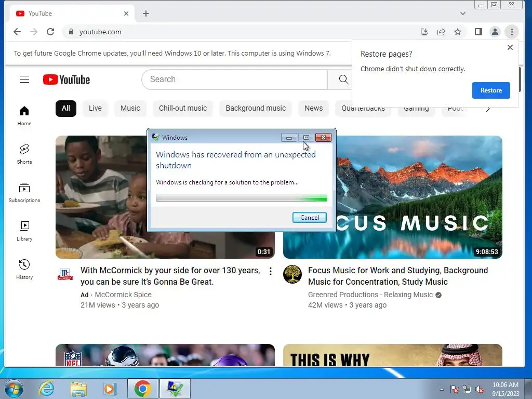
Task: Click the Chrome forward arrow
Action: [34, 32]
